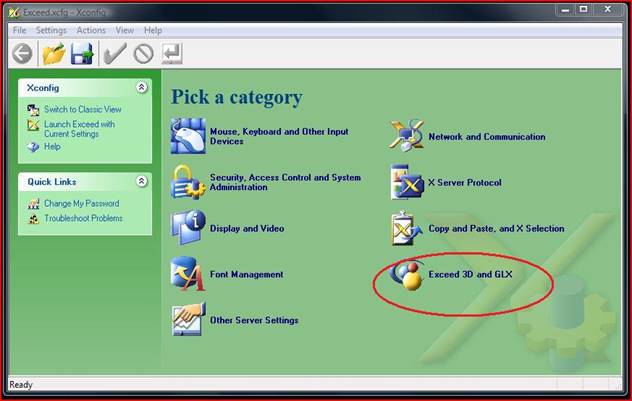Open the Font Management icon

pyautogui.click(x=188, y=274)
